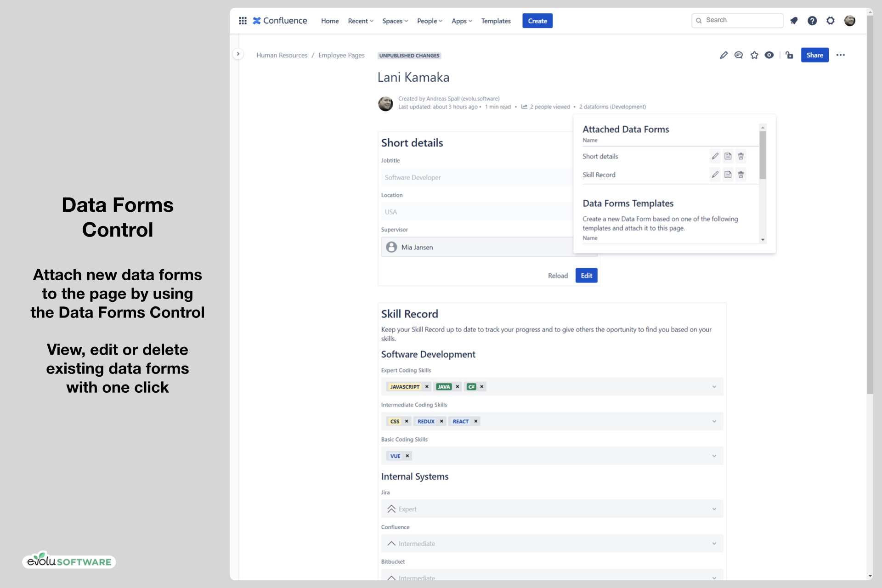Open page restrictions lock icon
Screen dimensions: 882x588
pyautogui.click(x=789, y=55)
